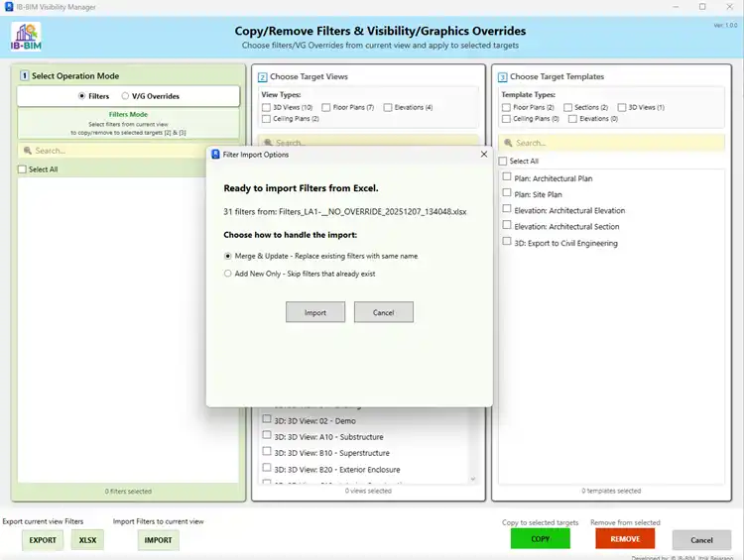Select the Filters operation mode radio
Image resolution: width=744 pixels, height=560 pixels.
point(81,96)
